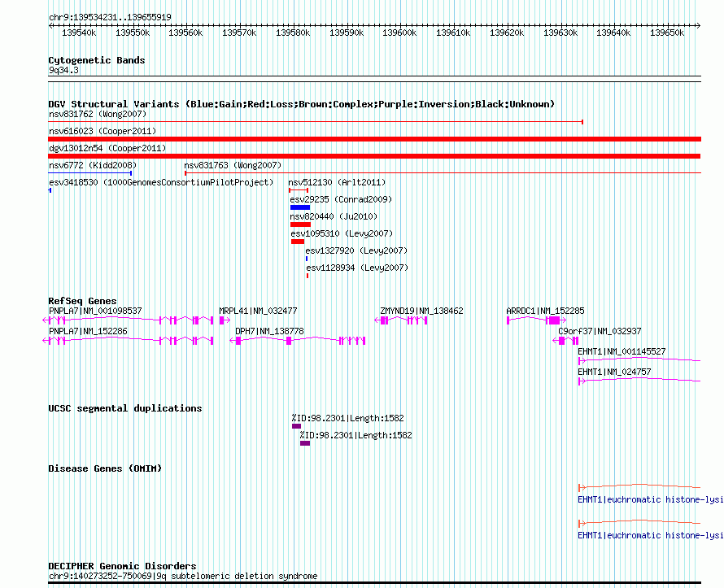Click first segmental duplication purple block

(x=296, y=426)
